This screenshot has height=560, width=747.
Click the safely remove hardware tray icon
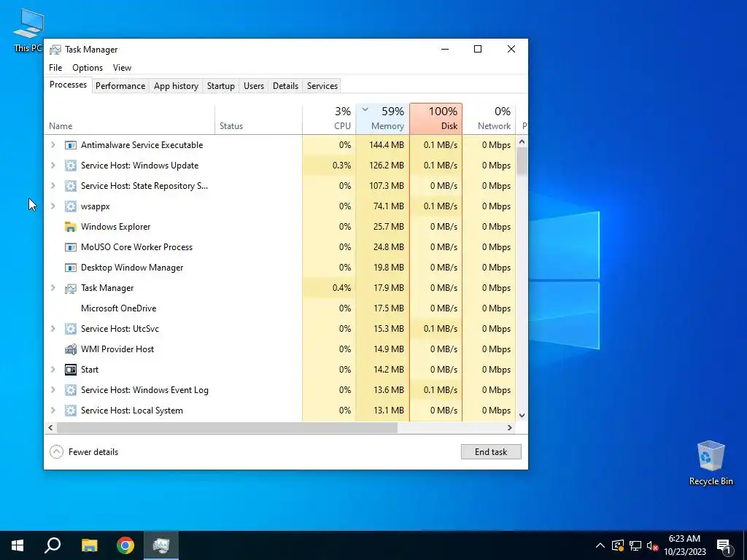(617, 545)
